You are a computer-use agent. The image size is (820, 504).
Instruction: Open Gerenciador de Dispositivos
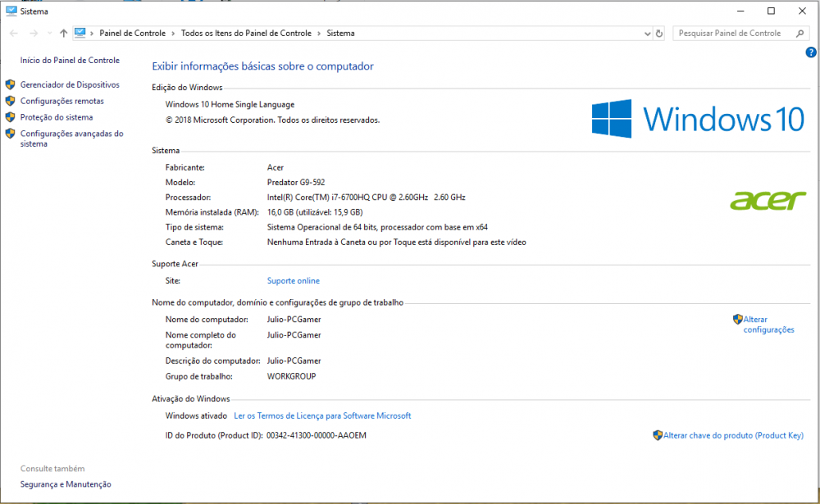pyautogui.click(x=70, y=84)
